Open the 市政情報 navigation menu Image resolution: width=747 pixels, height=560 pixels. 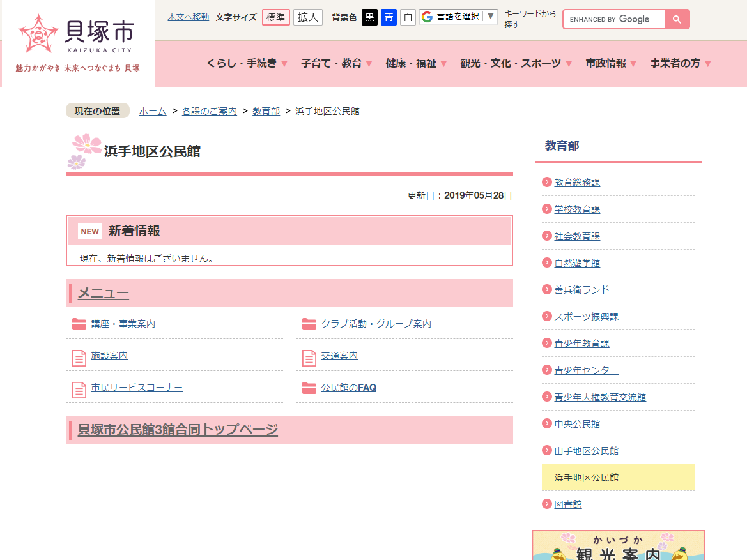click(x=611, y=63)
